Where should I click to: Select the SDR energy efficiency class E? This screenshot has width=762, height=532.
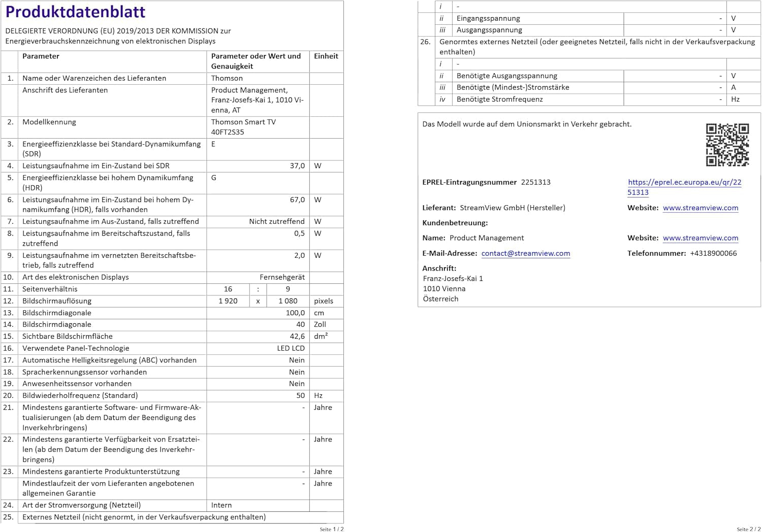[213, 144]
